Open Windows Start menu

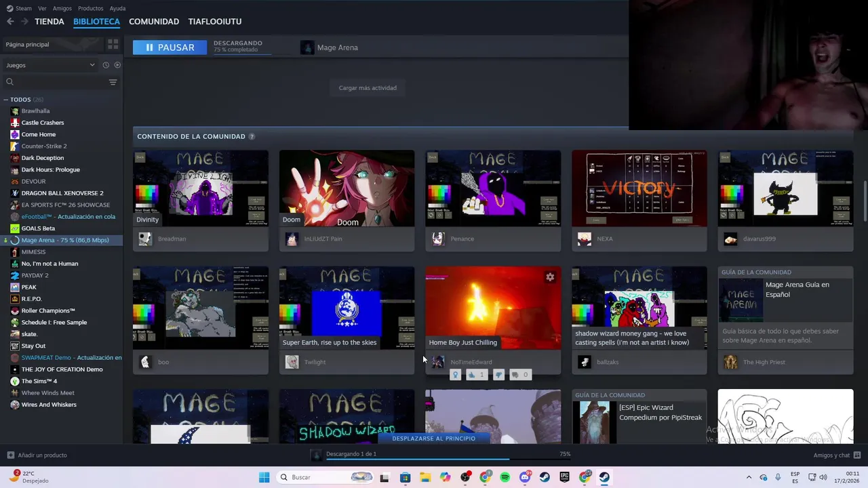264,477
